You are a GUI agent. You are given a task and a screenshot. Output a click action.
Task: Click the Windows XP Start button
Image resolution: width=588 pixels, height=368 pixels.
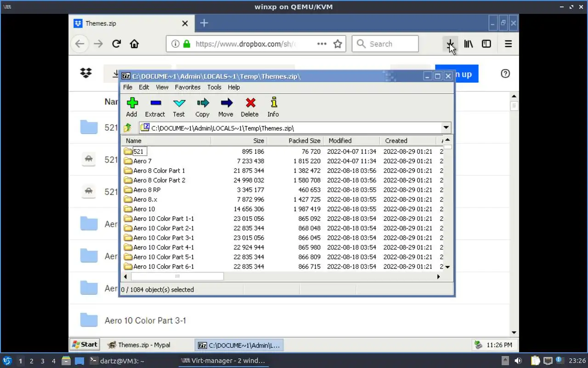tap(84, 344)
